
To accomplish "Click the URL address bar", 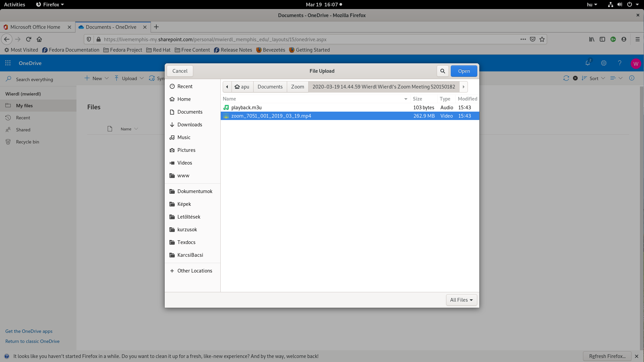I will [302, 40].
